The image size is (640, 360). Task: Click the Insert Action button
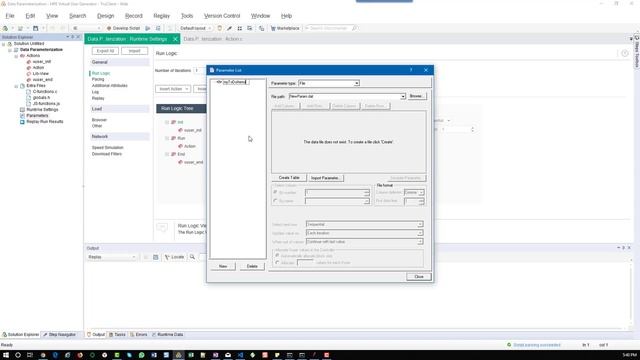click(x=173, y=89)
